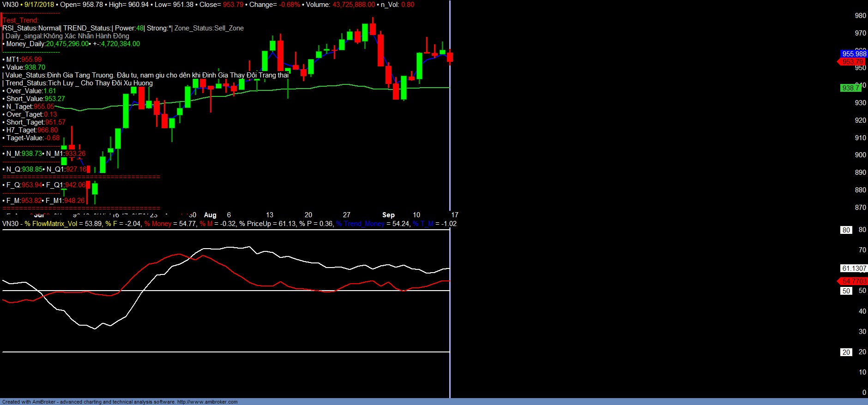Click the % FlowMatrix_Vol indicator label
This screenshot has width=868, height=405.
tap(51, 224)
